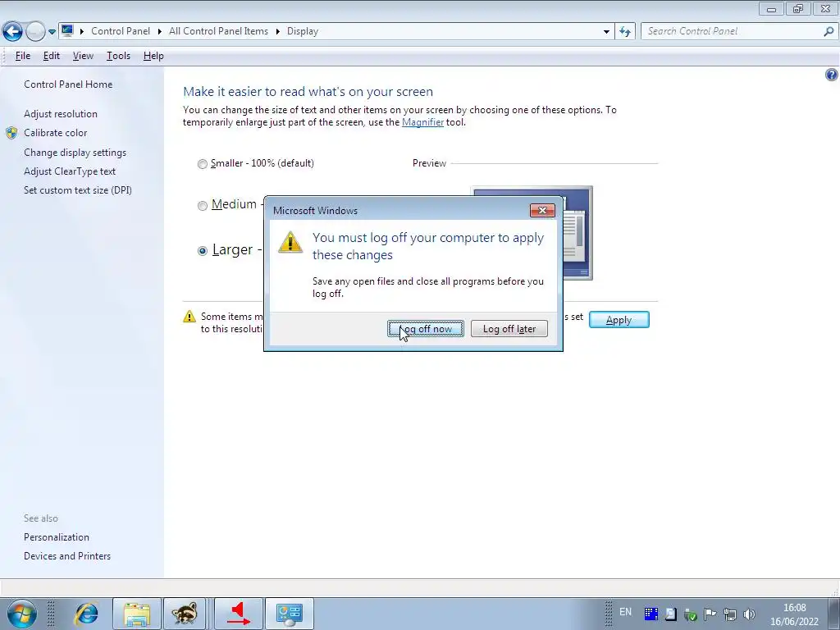Open Adjust ClearType text
This screenshot has width=840, height=630.
click(70, 171)
